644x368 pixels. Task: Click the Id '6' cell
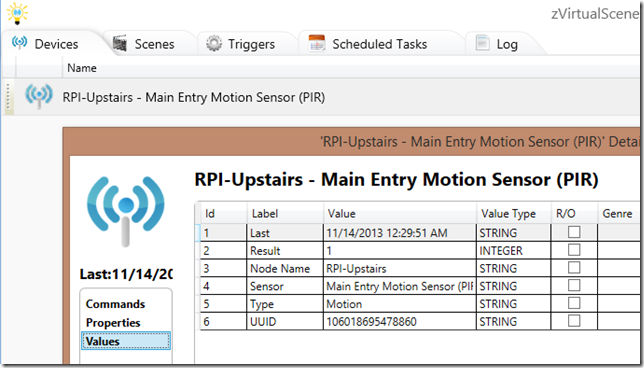pos(224,322)
